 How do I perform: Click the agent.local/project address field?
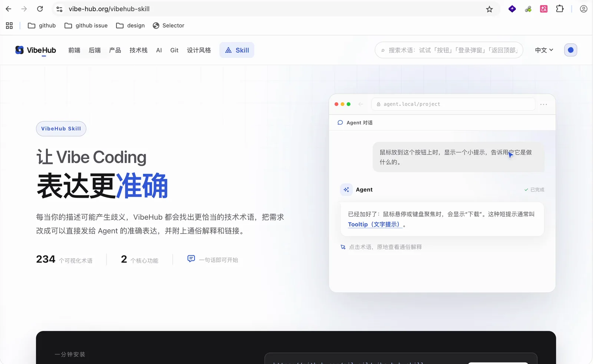click(453, 104)
